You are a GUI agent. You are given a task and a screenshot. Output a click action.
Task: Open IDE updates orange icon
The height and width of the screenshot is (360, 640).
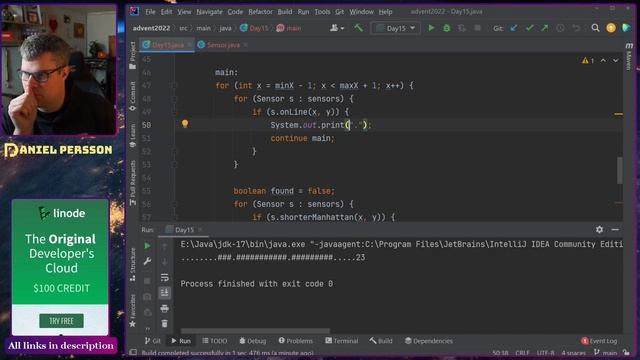[611, 28]
